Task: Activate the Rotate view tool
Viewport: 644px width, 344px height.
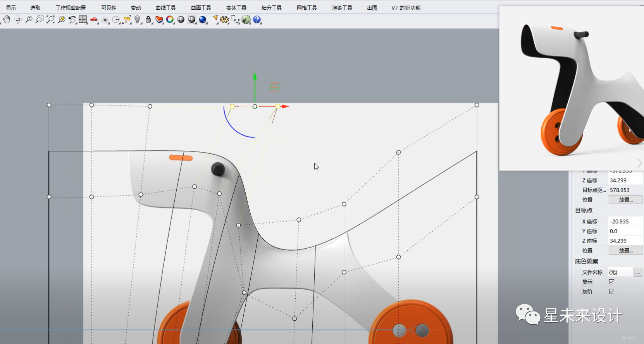Action: pyautogui.click(x=18, y=19)
